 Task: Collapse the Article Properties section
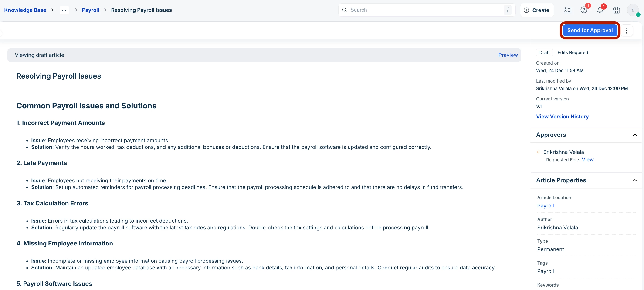[634, 180]
